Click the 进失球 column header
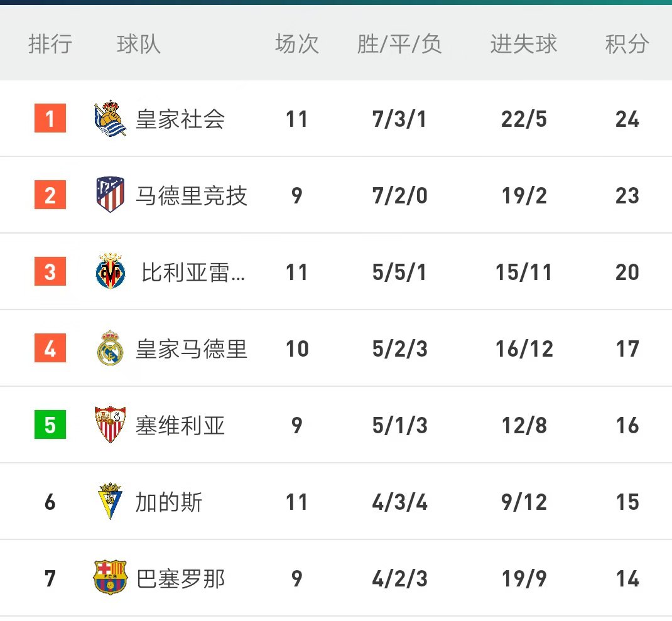 [x=524, y=44]
